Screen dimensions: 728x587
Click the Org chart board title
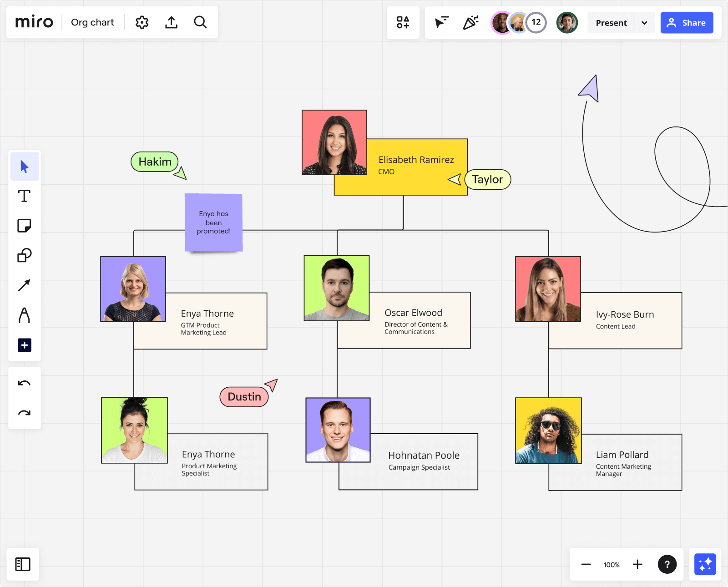92,22
